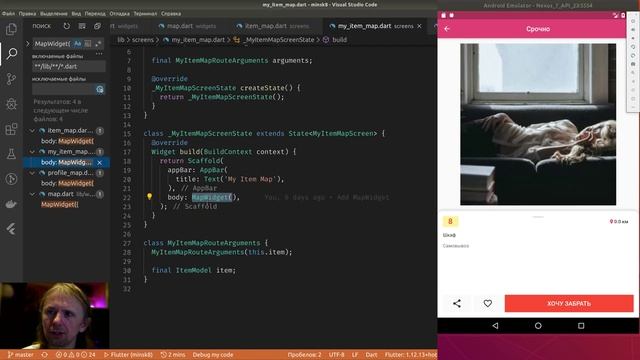
Task: Open the Flutter view in activity bar
Action: click(11, 229)
